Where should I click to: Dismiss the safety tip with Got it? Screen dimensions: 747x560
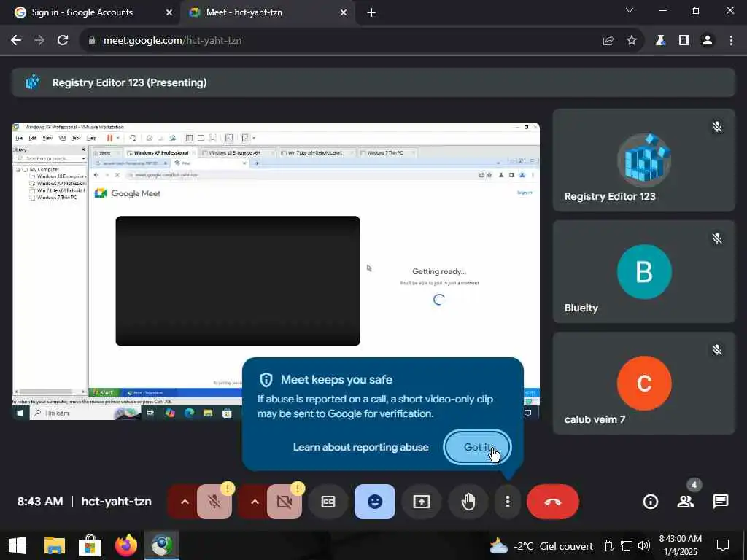tap(477, 447)
